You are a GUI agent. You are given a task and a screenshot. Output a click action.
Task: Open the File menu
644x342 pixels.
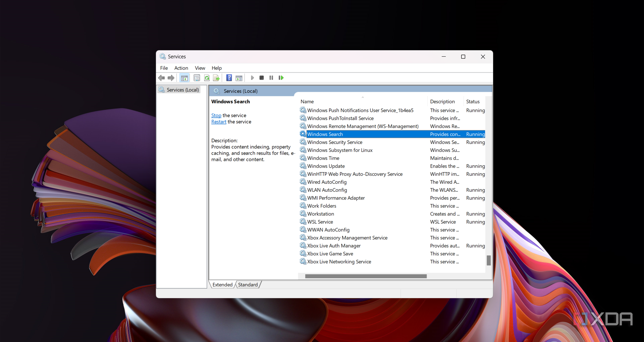164,68
